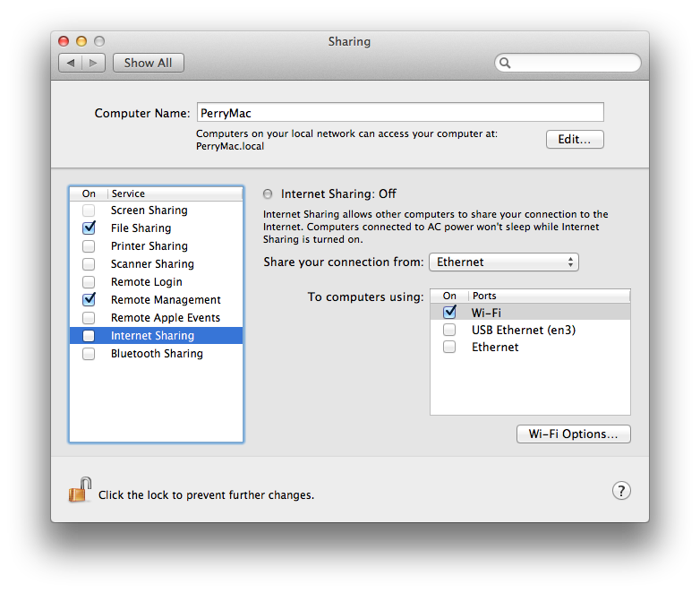Select the Scanner Sharing service row
The height and width of the screenshot is (593, 700).
pyautogui.click(x=156, y=263)
